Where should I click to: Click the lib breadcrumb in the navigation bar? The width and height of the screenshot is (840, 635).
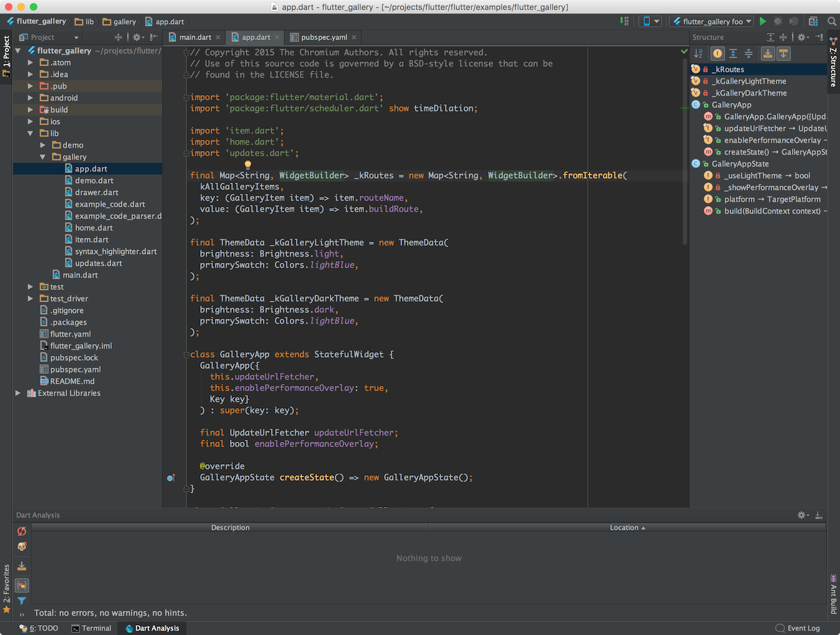click(84, 22)
